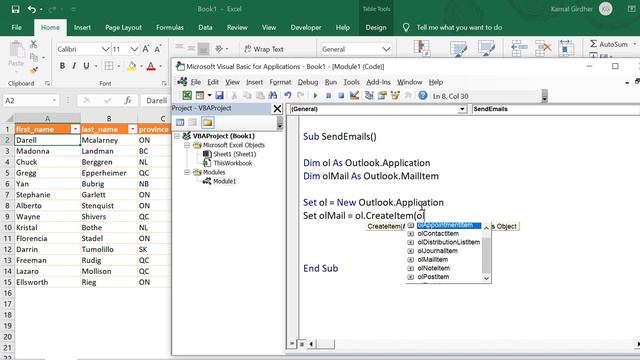Open the Developer ribbon tab

point(306,27)
